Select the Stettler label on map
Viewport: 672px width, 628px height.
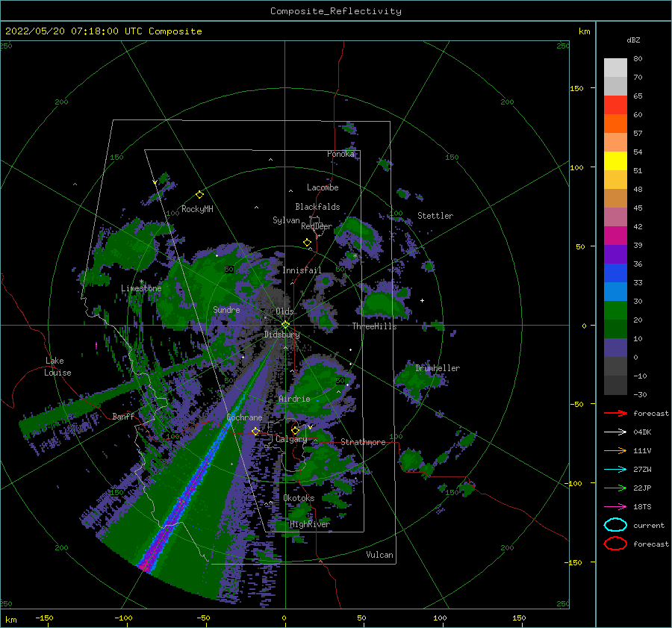[435, 216]
